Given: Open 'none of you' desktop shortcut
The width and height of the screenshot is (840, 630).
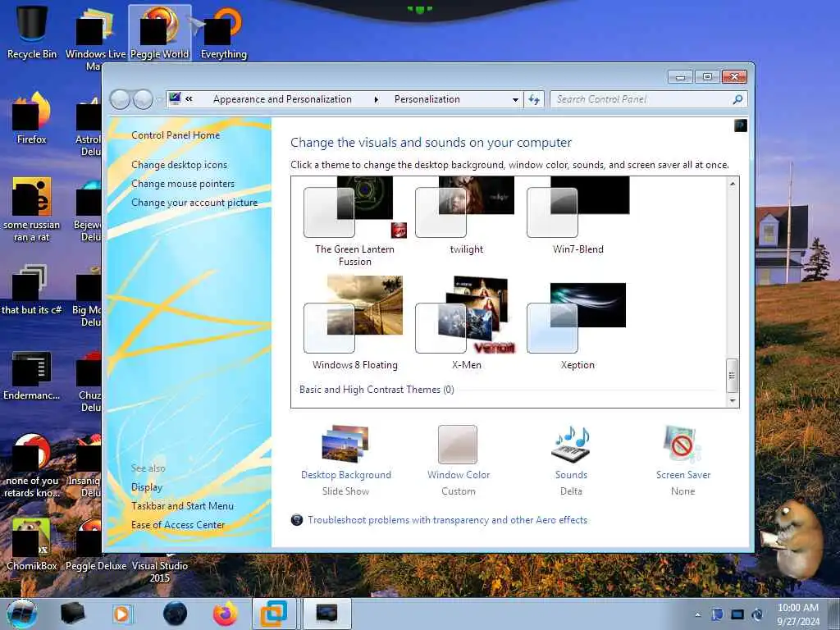Looking at the screenshot, I should 32,465.
